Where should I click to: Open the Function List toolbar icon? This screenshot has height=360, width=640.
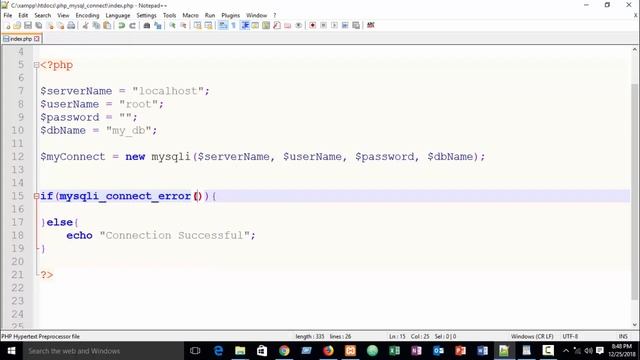click(x=277, y=26)
